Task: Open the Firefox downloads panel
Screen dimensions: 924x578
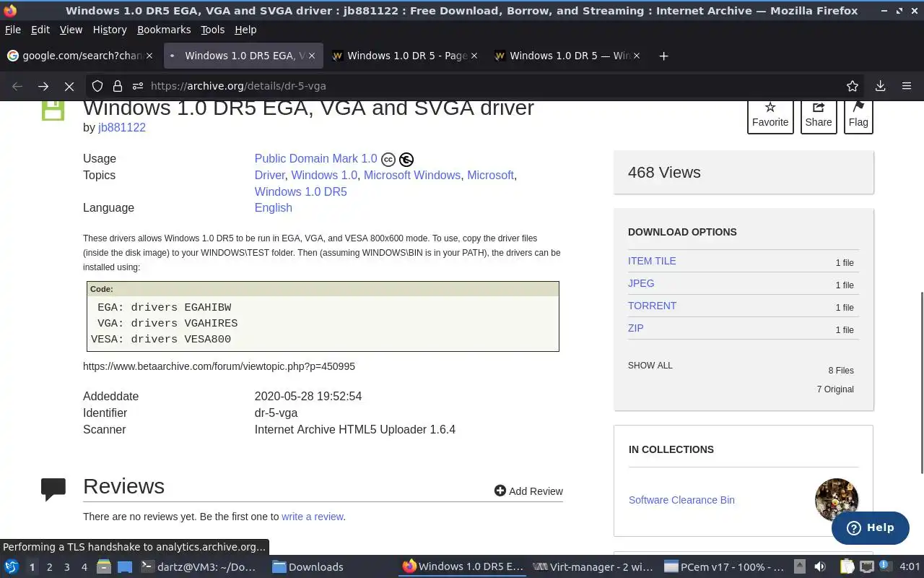Action: click(x=881, y=86)
